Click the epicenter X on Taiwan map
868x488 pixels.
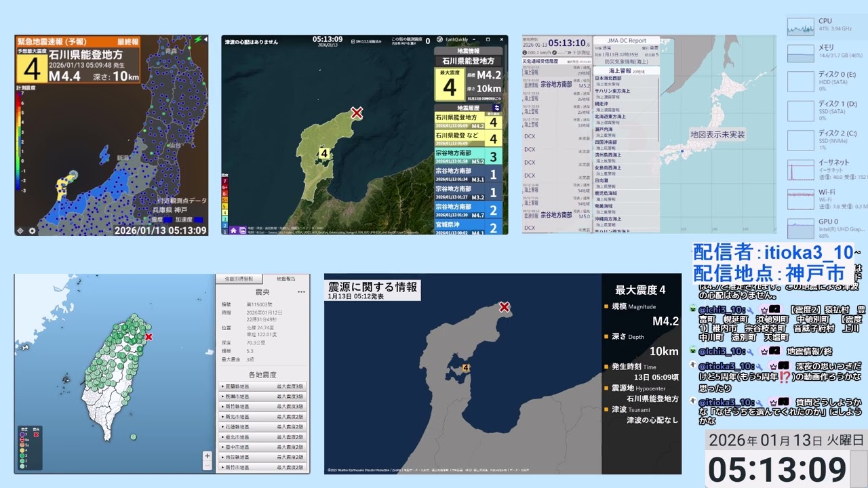149,336
